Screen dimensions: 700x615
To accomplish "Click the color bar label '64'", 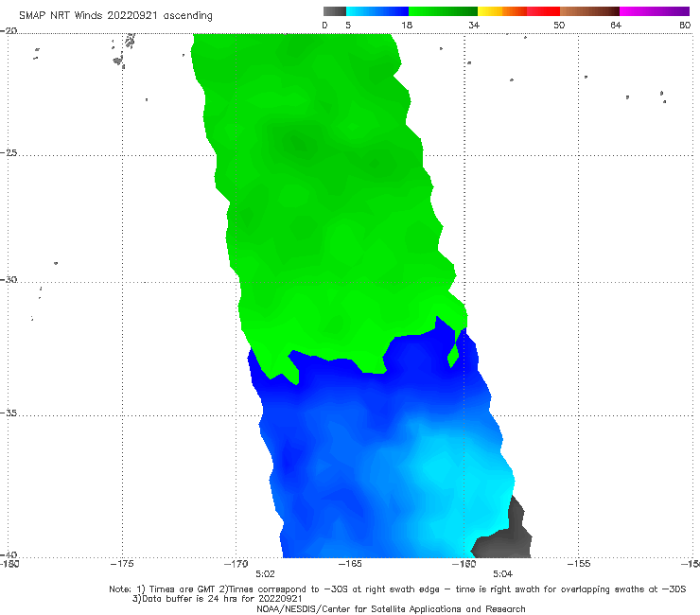I will coord(616,25).
